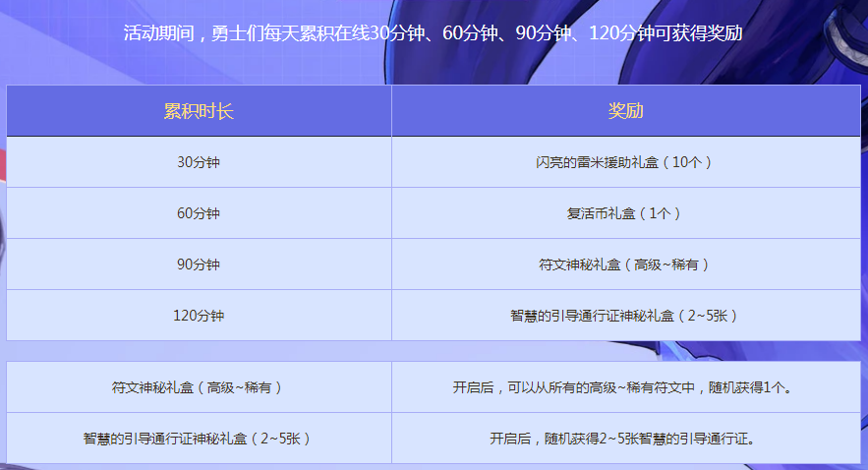Click 符文神秘礼盒 reward in the 90分钟 row
Viewport: 868px width, 470px height.
point(625,264)
